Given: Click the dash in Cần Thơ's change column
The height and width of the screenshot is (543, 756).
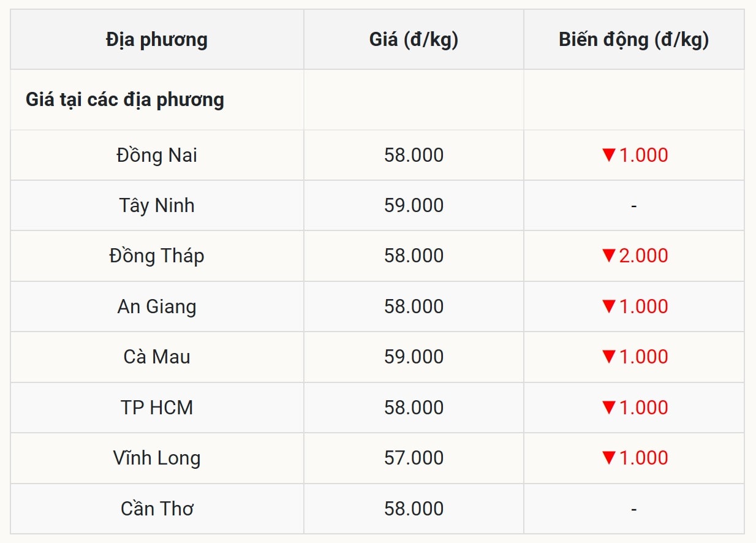Looking at the screenshot, I should pos(633,509).
